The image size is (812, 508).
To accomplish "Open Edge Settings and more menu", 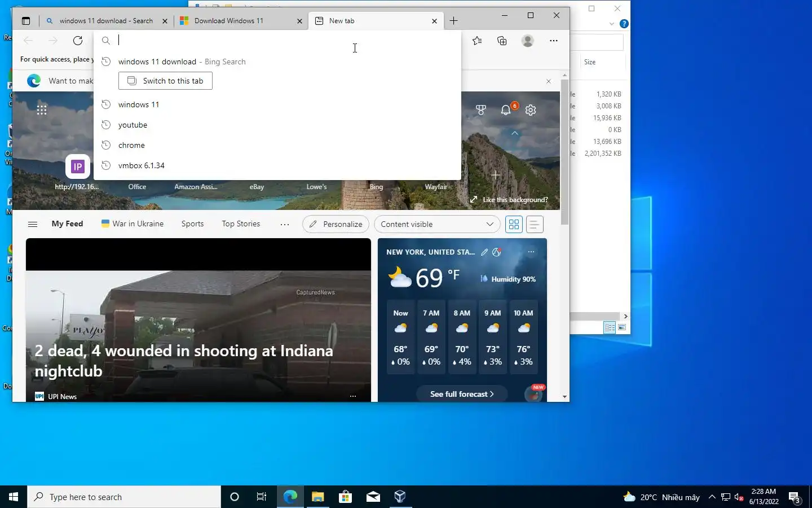I will [554, 41].
